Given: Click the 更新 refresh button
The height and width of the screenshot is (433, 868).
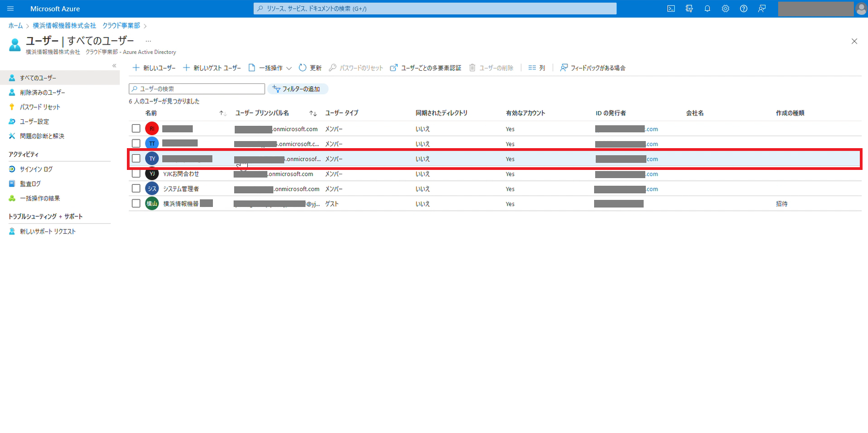Looking at the screenshot, I should point(310,68).
